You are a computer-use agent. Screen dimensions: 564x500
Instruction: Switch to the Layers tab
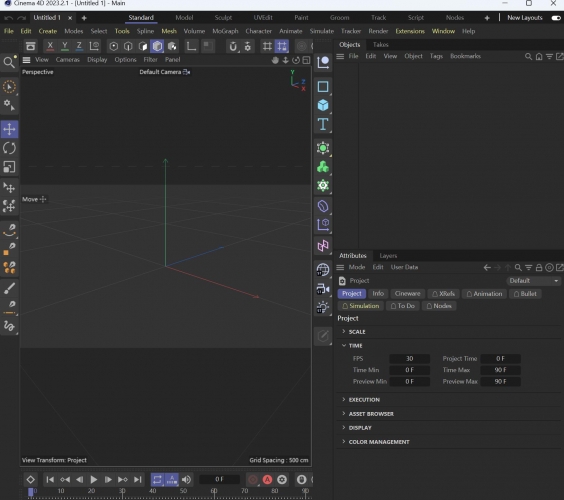click(388, 256)
